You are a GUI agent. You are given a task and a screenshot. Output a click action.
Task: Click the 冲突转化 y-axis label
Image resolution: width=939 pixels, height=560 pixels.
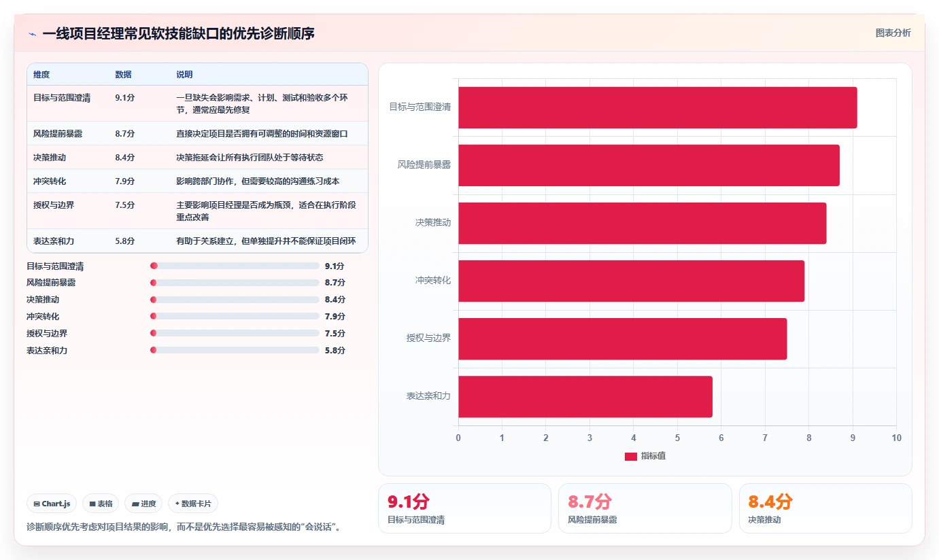(433, 281)
